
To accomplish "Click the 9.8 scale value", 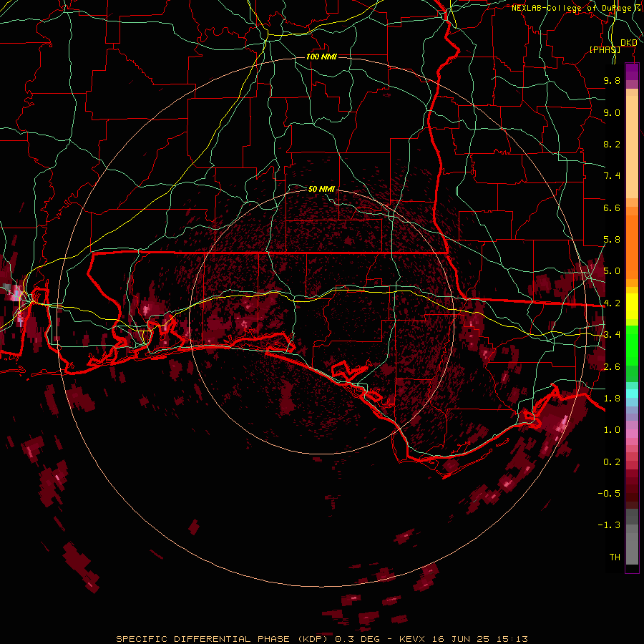I will tap(612, 80).
